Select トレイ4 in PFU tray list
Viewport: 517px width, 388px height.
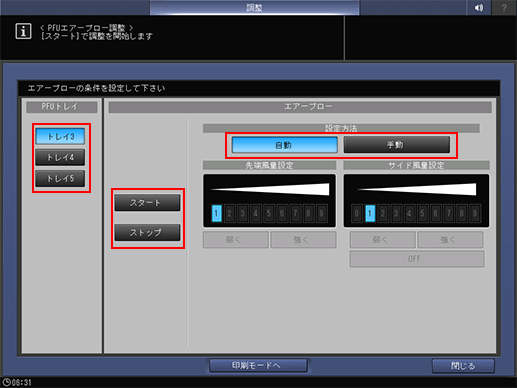pyautogui.click(x=60, y=157)
